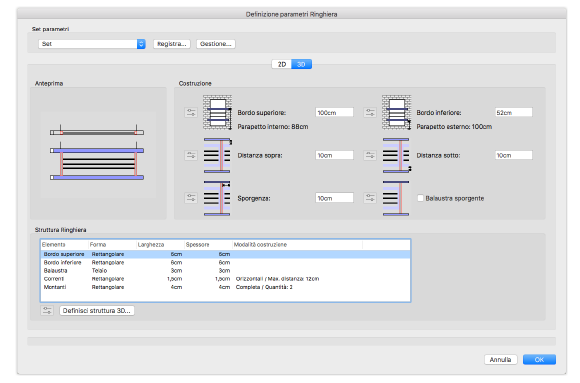
Task: Click the Sporgenza value field
Action: [334, 198]
